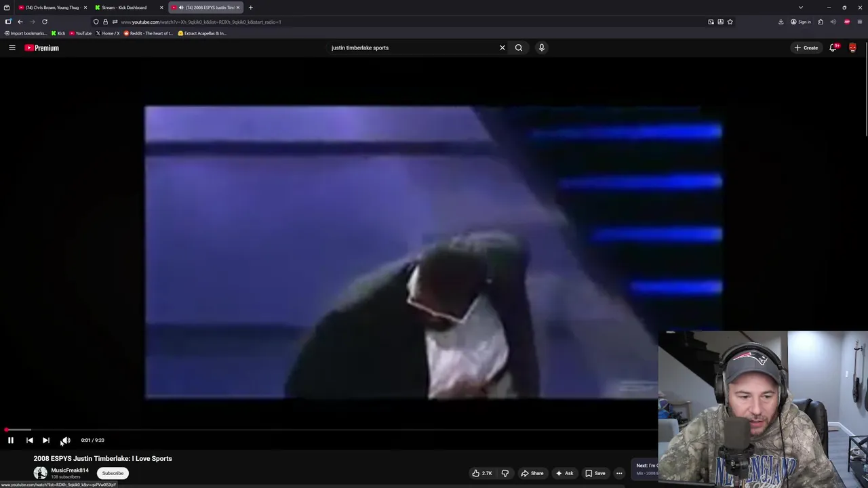Click Sign in to Firefox account
Image resolution: width=868 pixels, height=488 pixels.
click(801, 22)
